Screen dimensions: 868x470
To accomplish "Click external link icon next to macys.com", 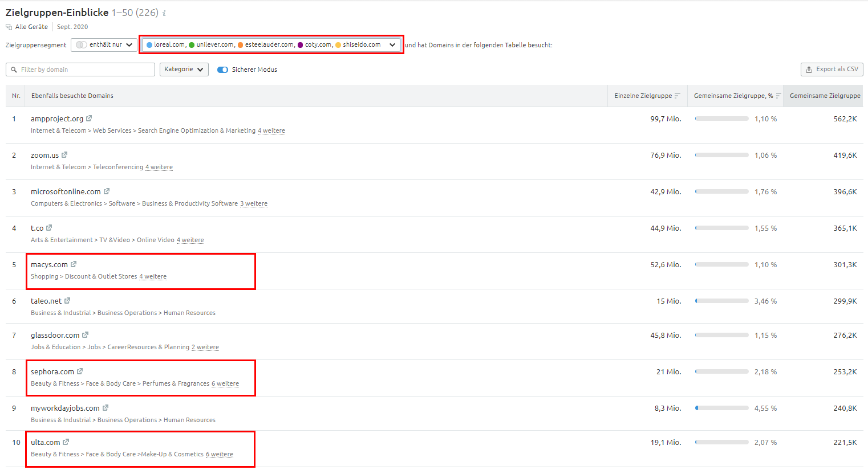I will coord(74,264).
